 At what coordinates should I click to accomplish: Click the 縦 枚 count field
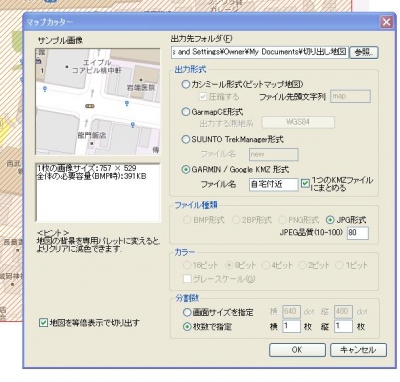pyautogui.click(x=343, y=326)
